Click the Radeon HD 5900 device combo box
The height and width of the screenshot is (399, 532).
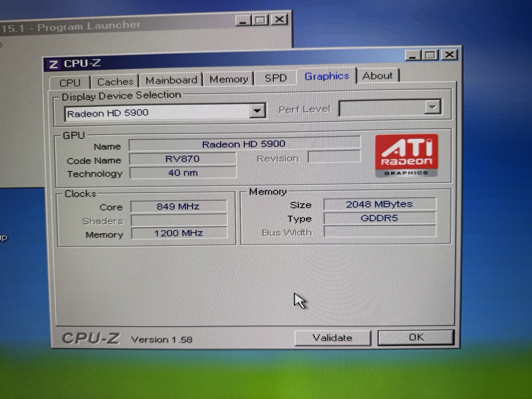165,112
